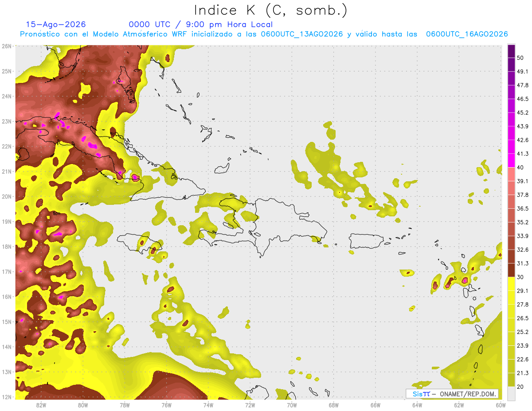
Task: Click the bright yellow colorbar segment between 29.1 and 30
Action: click(x=511, y=284)
